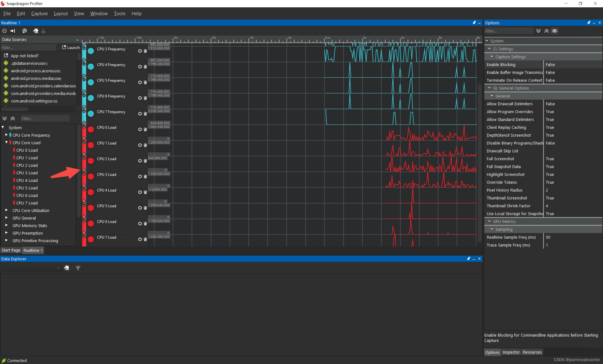This screenshot has height=364, width=603.
Task: Collapse the CPU Core Load tree
Action: [x=6, y=142]
